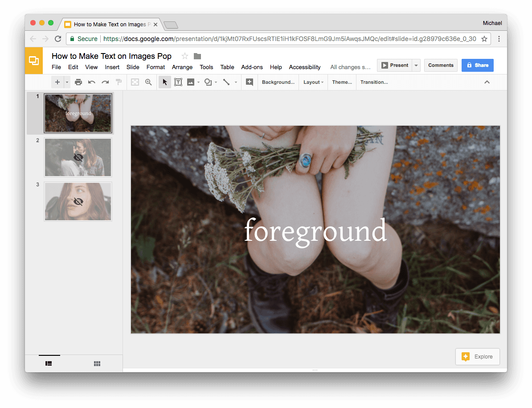Select the slide 3 thumbnail
Screen dimensions: 532x408
point(78,202)
